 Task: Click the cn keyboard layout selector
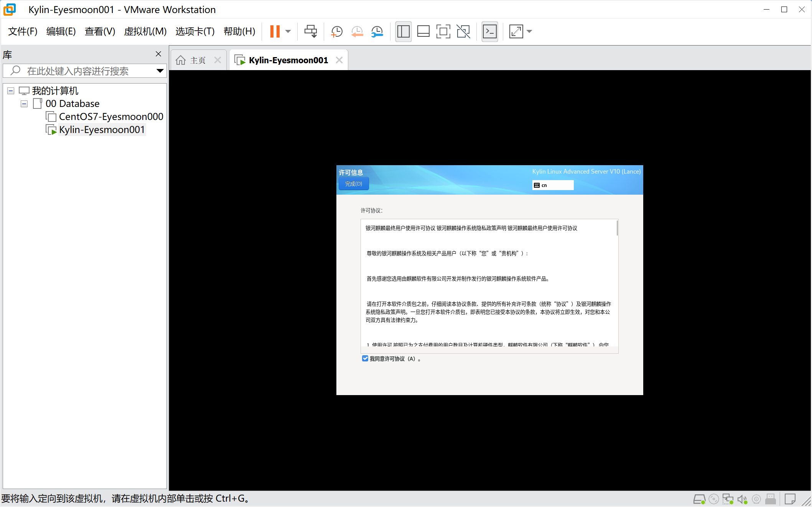tap(553, 185)
